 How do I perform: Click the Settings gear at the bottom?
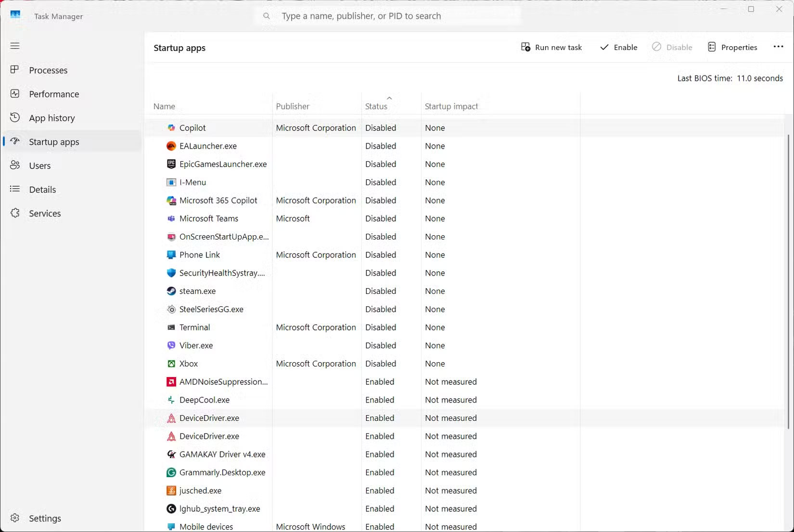[x=15, y=518]
